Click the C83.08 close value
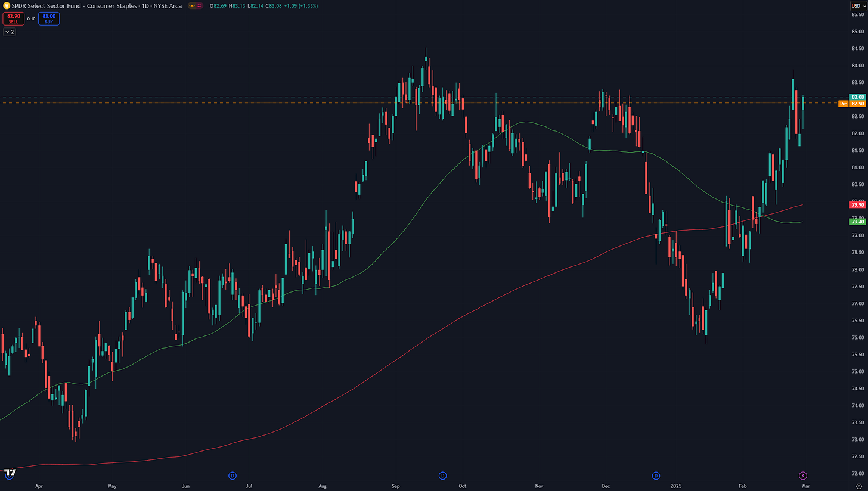The height and width of the screenshot is (491, 868). [273, 6]
